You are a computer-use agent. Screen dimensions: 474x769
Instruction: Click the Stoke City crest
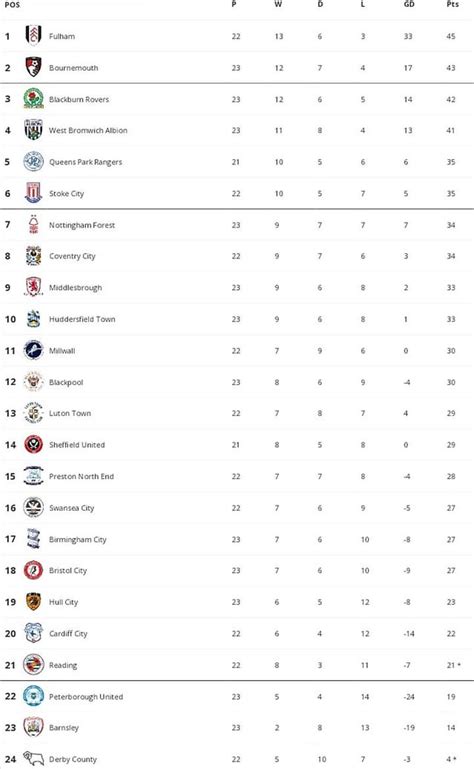click(x=33, y=193)
